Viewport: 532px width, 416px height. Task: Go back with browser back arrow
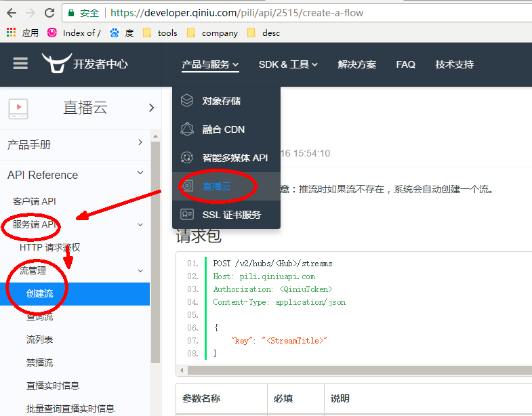pos(12,13)
